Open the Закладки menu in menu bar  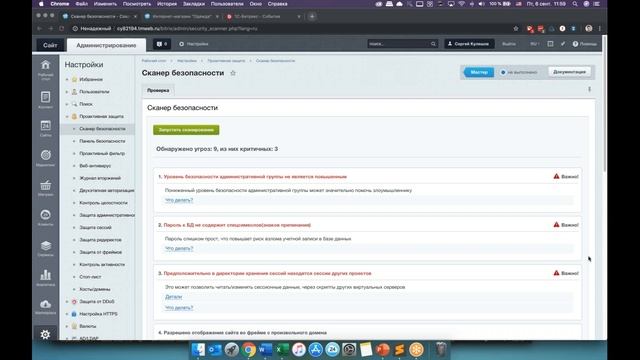tap(194, 4)
